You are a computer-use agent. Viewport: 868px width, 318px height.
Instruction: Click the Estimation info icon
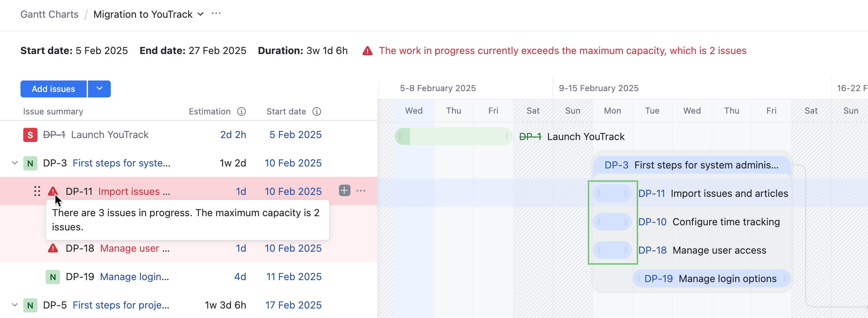pos(241,112)
